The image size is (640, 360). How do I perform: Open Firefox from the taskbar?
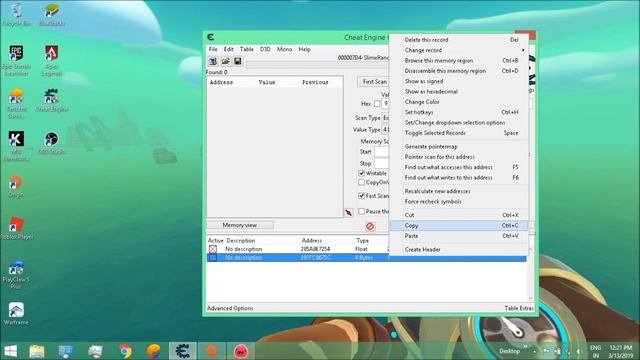154,351
